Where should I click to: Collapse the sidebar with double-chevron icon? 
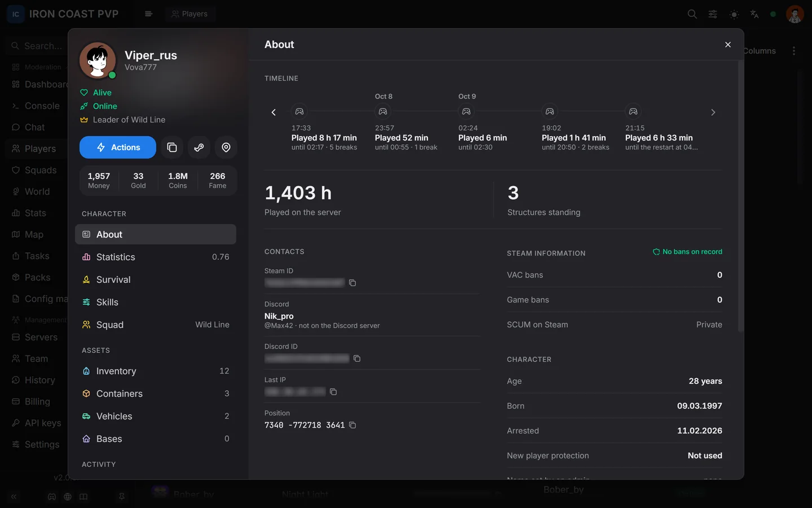pyautogui.click(x=14, y=497)
